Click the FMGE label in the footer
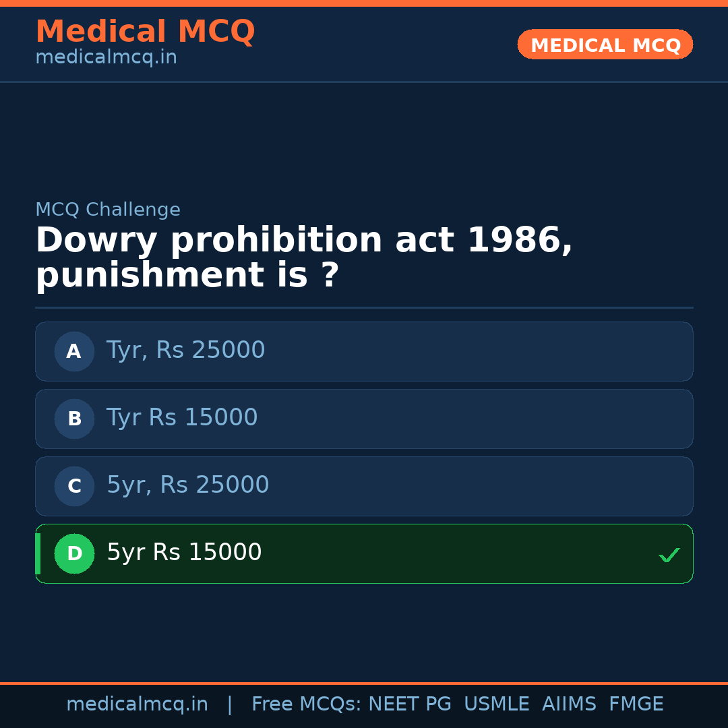728x728 pixels. tap(636, 703)
